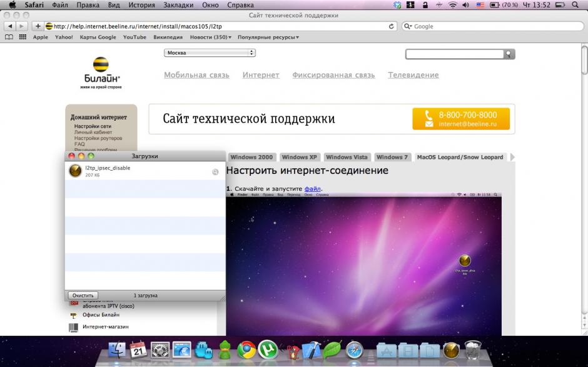
Task: Click the Dropbox menu bar icon
Action: [x=397, y=5]
